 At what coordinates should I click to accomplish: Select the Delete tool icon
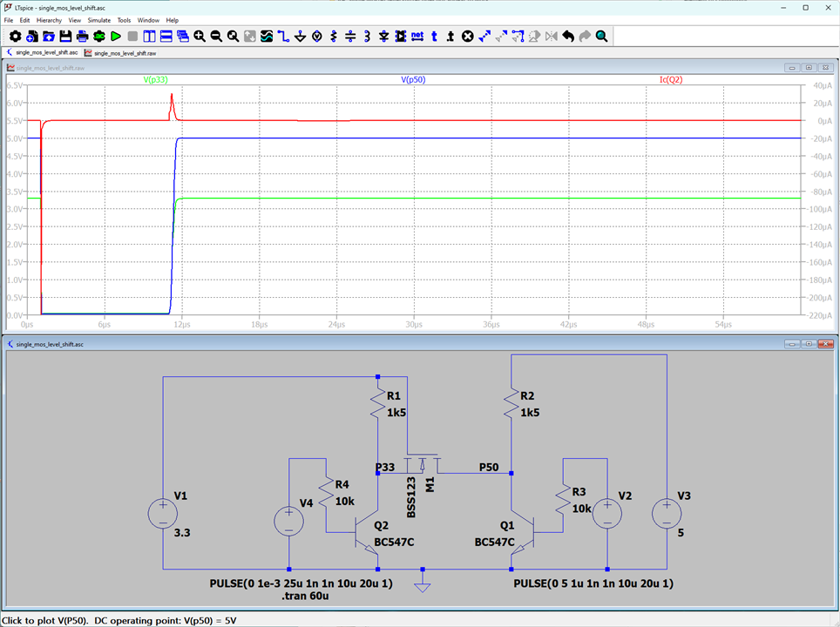(x=467, y=37)
